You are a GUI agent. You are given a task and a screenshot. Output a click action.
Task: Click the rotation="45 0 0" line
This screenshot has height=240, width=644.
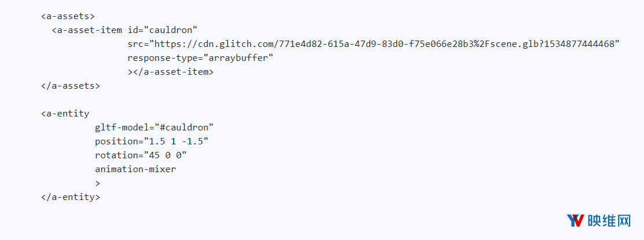(141, 155)
